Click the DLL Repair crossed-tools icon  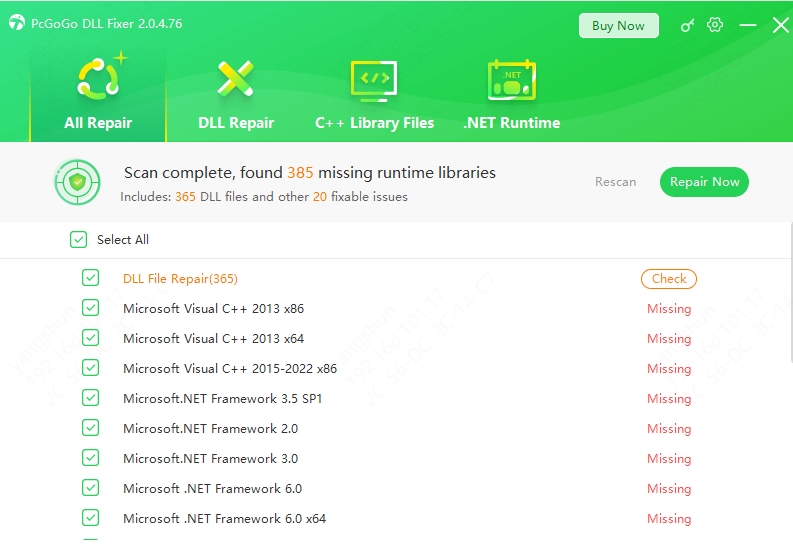pos(235,78)
